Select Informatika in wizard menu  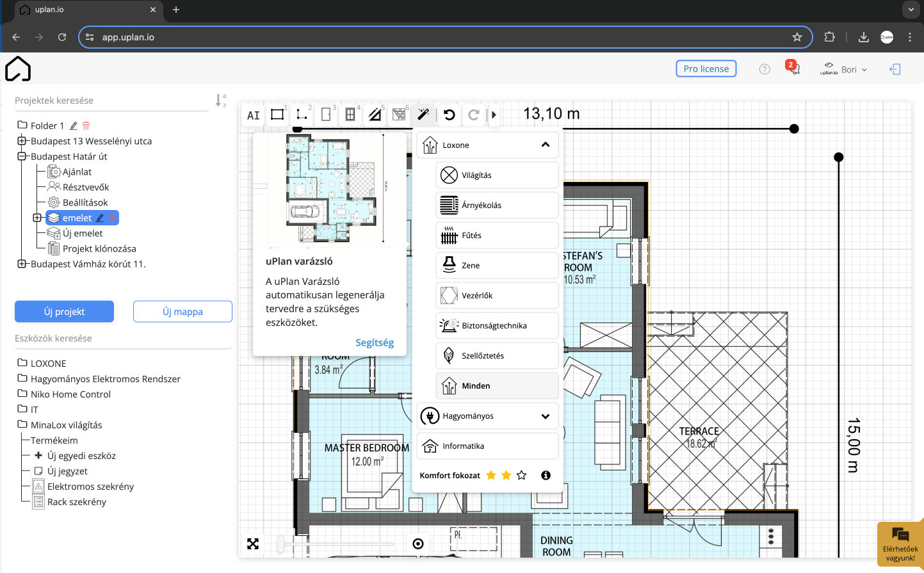[x=487, y=446]
